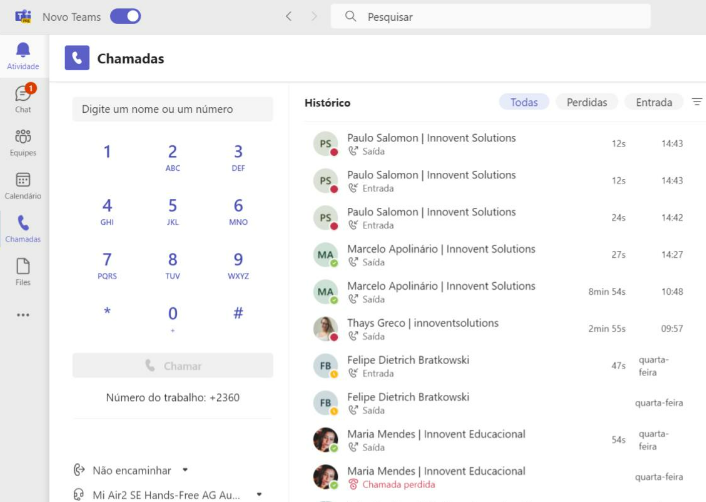
Task: Select Paulo Salomon Saída call at 14:43
Action: [500, 144]
